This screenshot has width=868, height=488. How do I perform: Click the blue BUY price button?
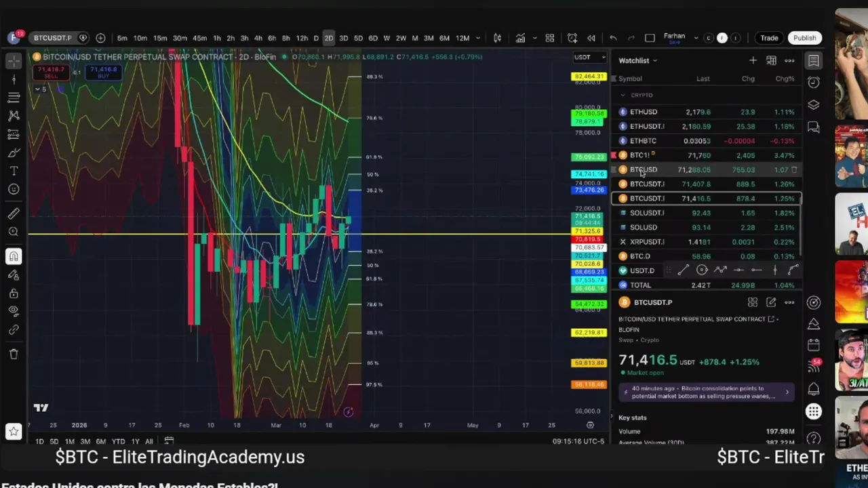click(x=104, y=72)
